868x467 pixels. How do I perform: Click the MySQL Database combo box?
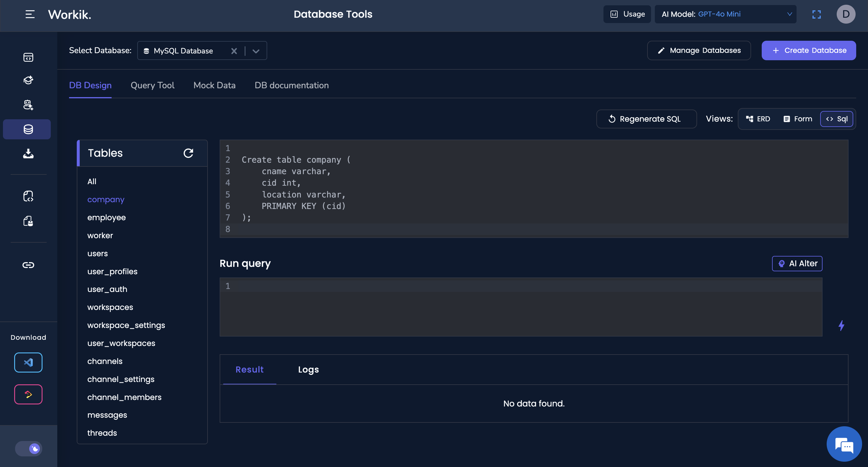(x=202, y=50)
